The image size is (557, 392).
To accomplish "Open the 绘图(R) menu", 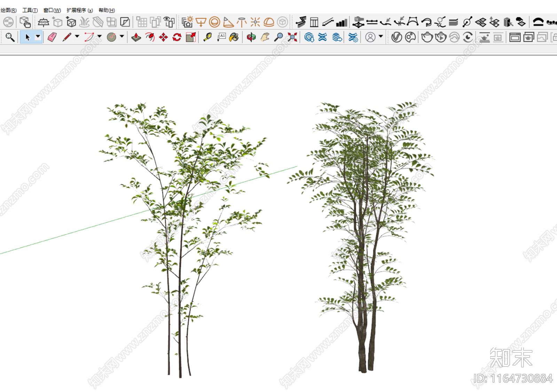I will pos(8,10).
